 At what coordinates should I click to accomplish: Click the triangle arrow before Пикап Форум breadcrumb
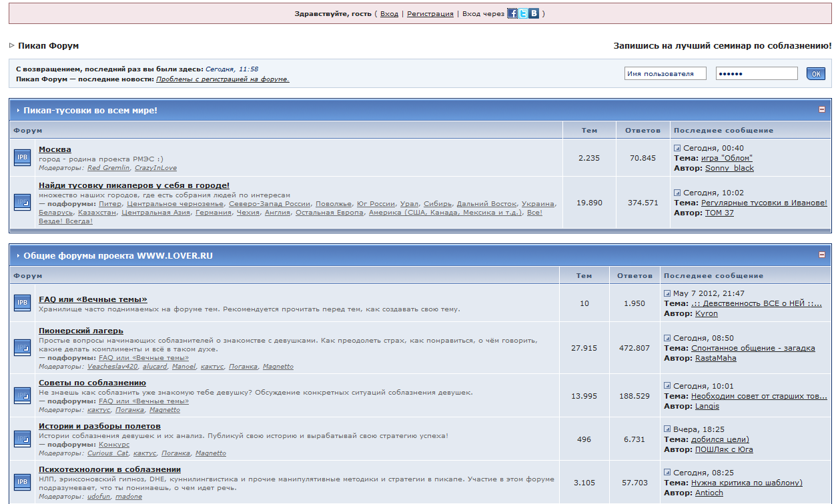click(x=11, y=46)
